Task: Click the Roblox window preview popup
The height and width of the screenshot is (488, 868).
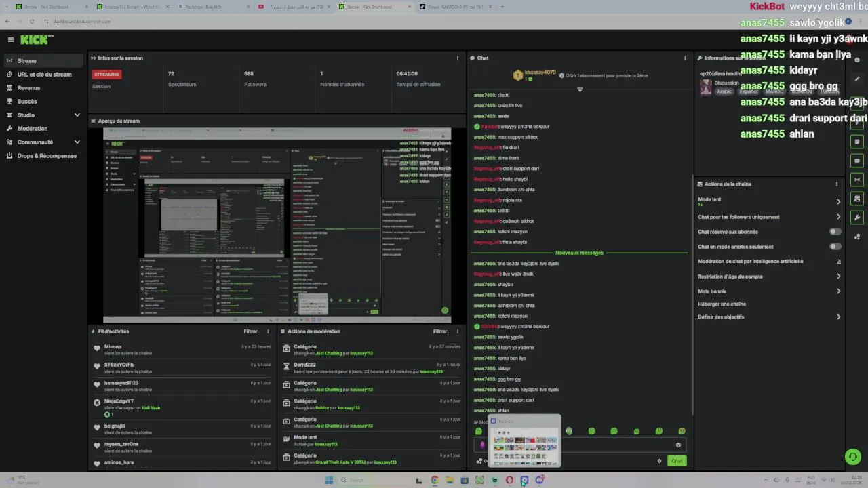Action: (526, 441)
